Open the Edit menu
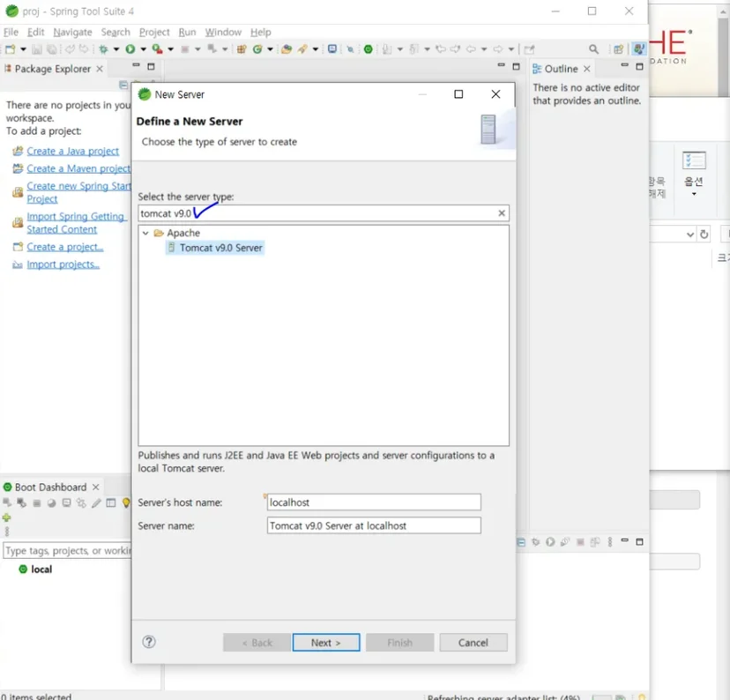 36,32
